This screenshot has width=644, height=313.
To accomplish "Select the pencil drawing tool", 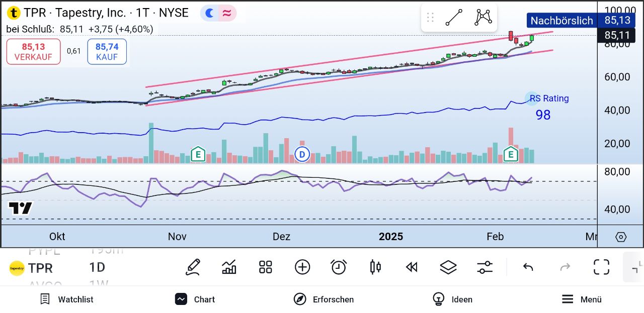I will (x=193, y=267).
